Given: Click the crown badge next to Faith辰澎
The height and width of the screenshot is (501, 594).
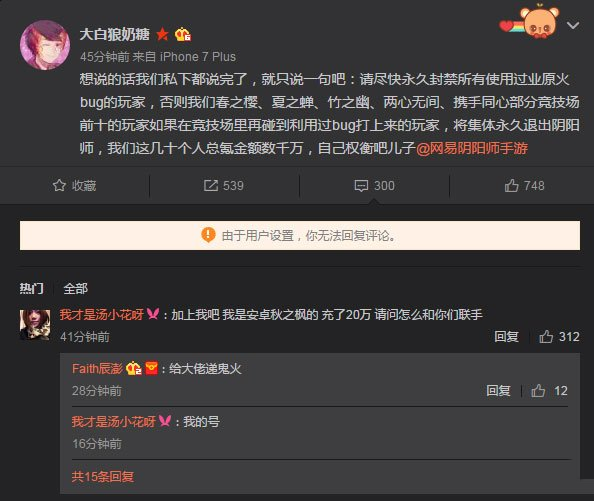Looking at the screenshot, I should 134,368.
